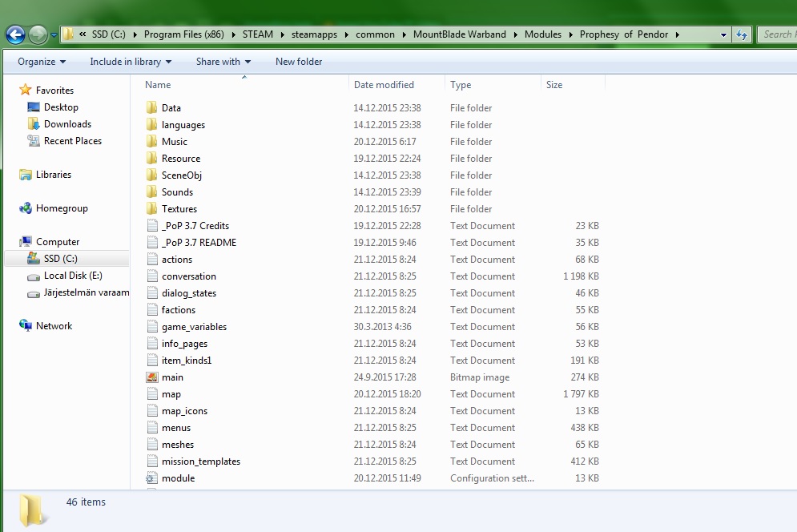
Task: Click Modules in the address path
Action: click(x=543, y=34)
